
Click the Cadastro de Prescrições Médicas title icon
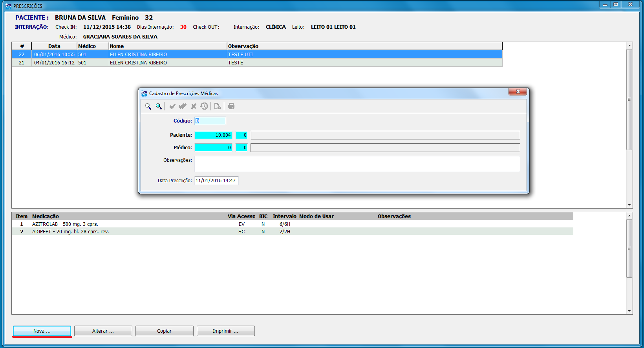tap(144, 93)
